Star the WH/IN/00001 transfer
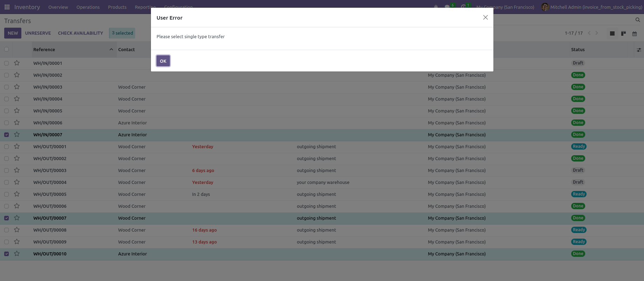Image resolution: width=644 pixels, height=281 pixels. pos(17,63)
